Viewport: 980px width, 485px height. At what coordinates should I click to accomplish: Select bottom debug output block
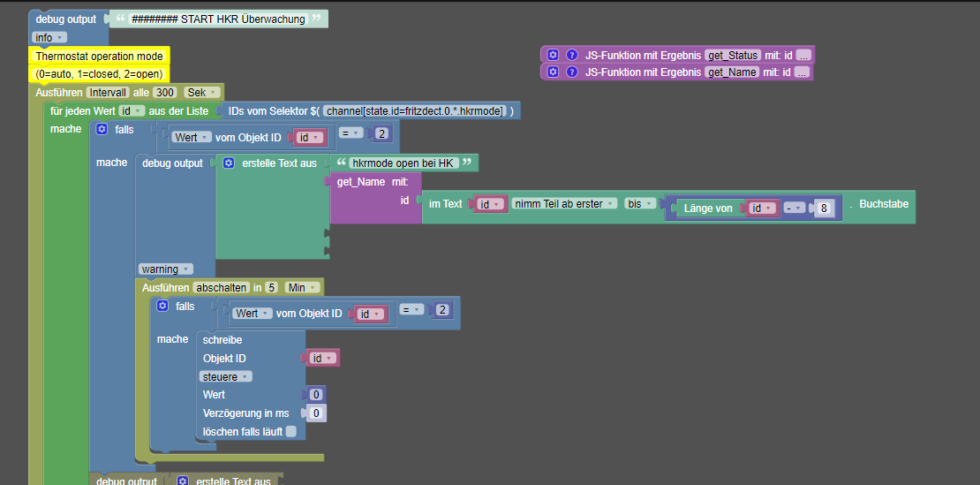click(x=128, y=480)
